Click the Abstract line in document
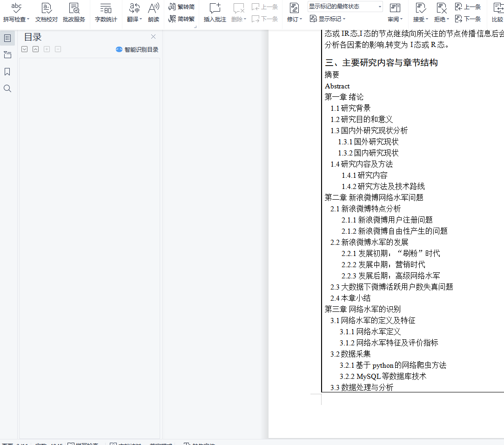The image size is (504, 445). coord(337,86)
